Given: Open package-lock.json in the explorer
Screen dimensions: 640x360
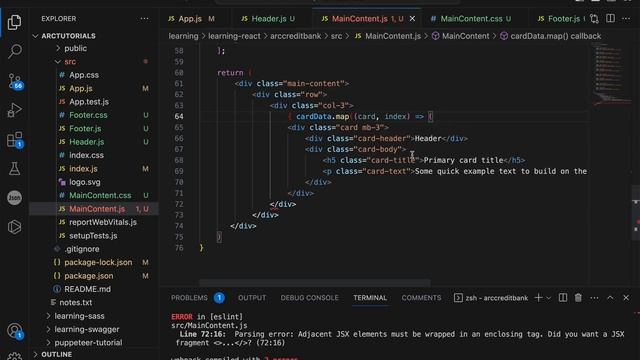Looking at the screenshot, I should coord(98,262).
